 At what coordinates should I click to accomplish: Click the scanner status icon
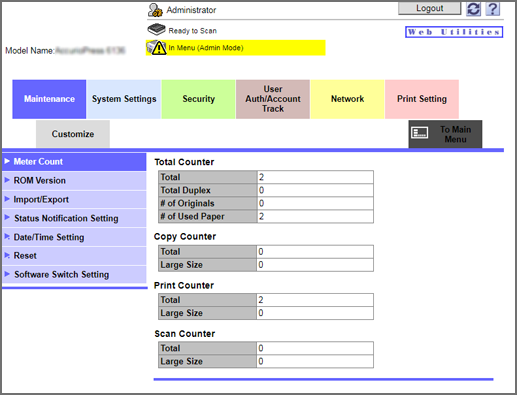[156, 30]
